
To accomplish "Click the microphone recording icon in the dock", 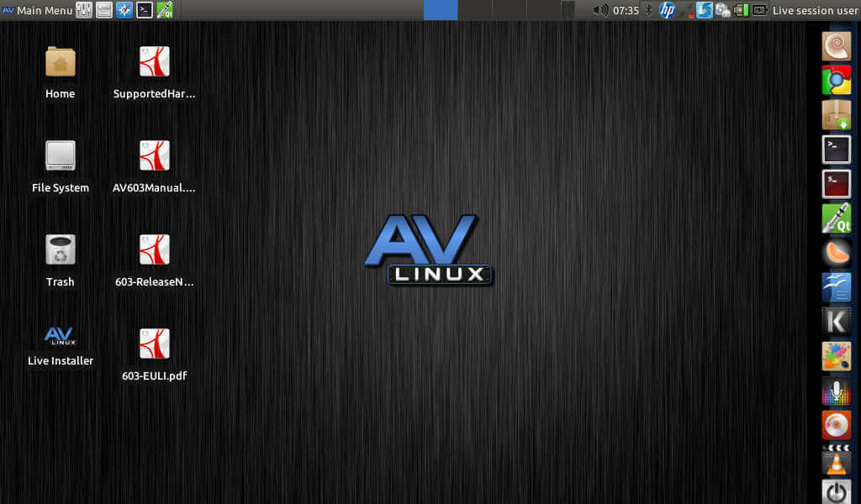I will pos(837,391).
